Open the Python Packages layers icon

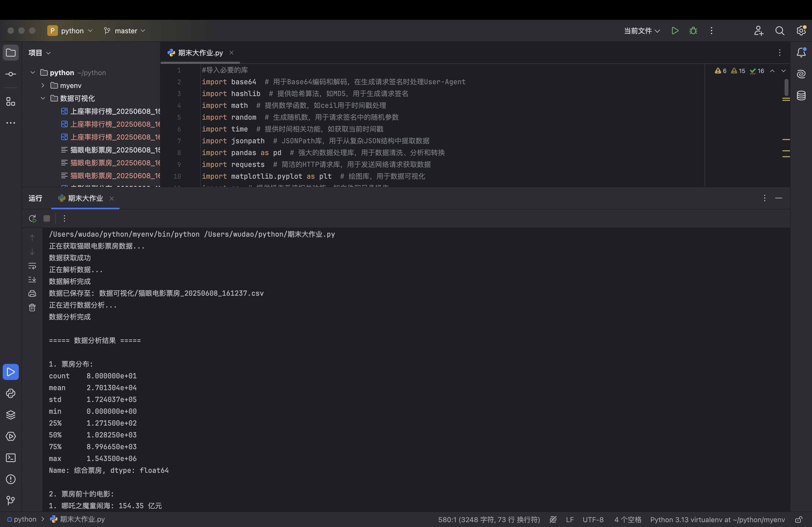[x=10, y=415]
